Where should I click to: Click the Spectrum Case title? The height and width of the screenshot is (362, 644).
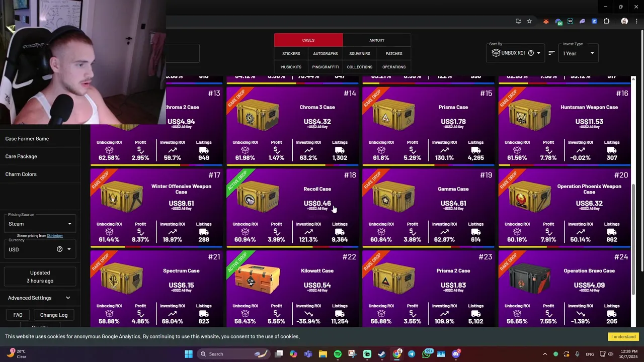pos(181,271)
